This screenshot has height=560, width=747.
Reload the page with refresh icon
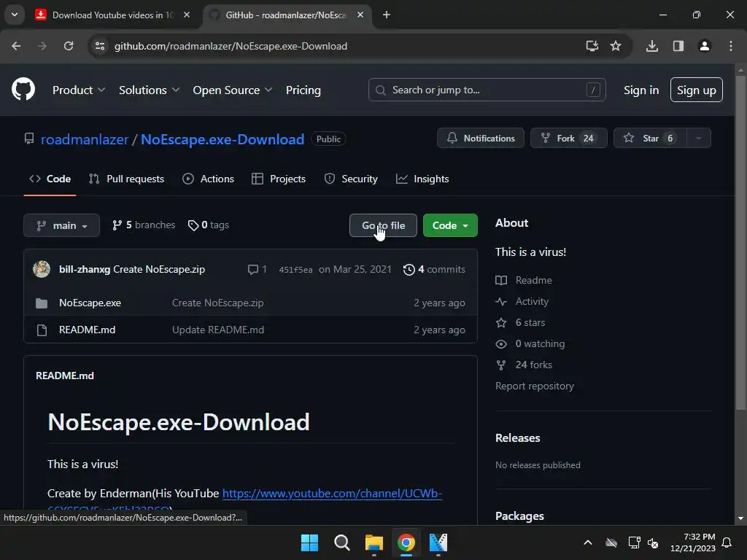tap(69, 46)
